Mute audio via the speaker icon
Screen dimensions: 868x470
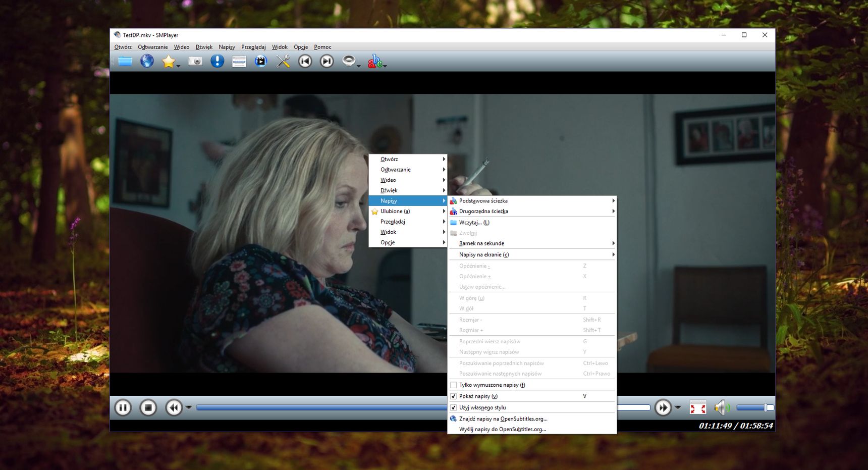(722, 407)
